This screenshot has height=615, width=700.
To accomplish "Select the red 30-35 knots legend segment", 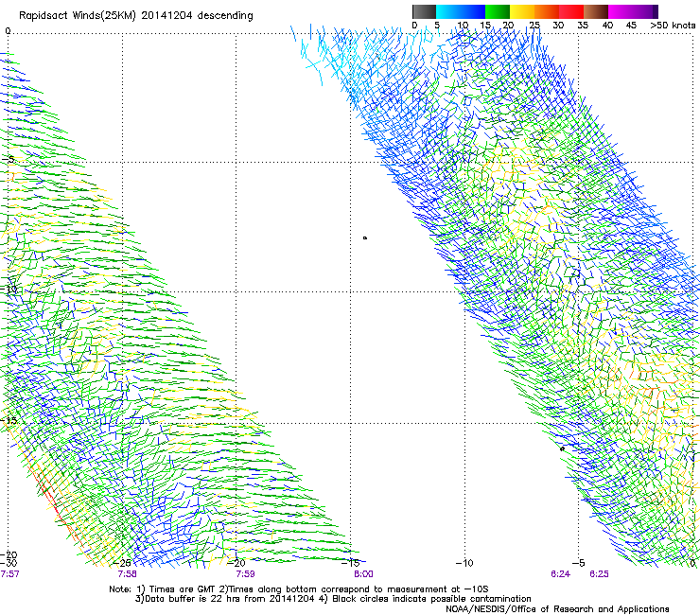I will pos(571,11).
